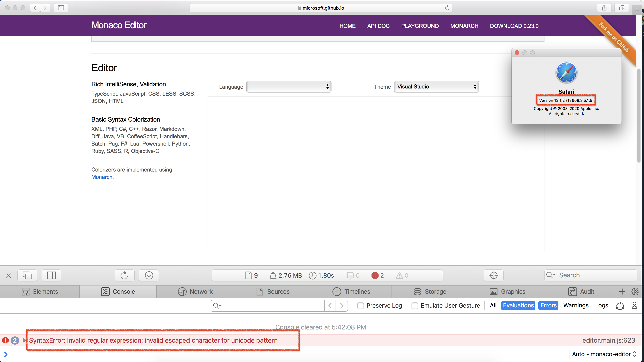Open the PLAYGROUND navigation link

click(x=420, y=26)
